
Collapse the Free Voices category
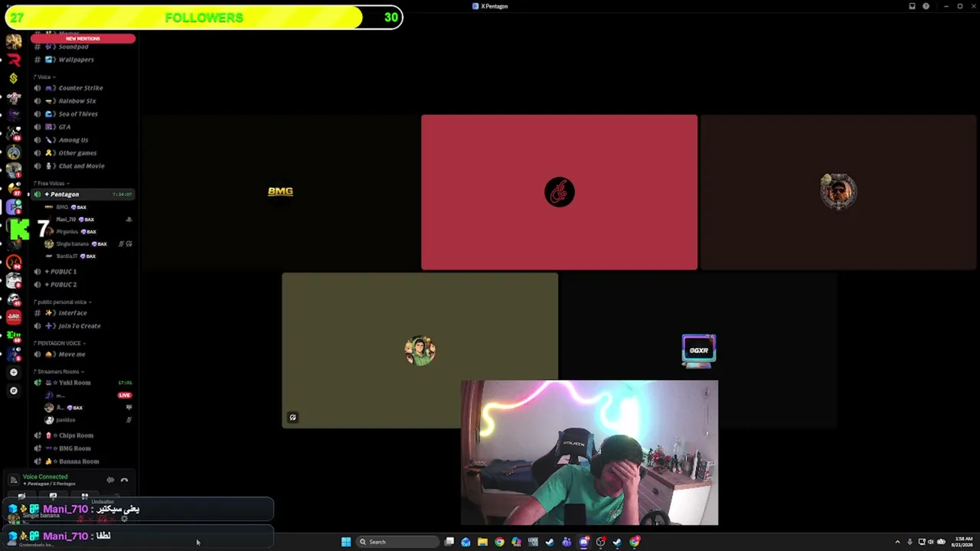tap(51, 184)
